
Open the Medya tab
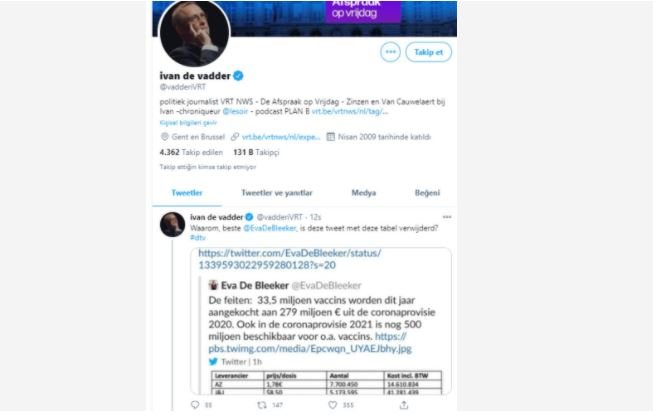coord(364,193)
